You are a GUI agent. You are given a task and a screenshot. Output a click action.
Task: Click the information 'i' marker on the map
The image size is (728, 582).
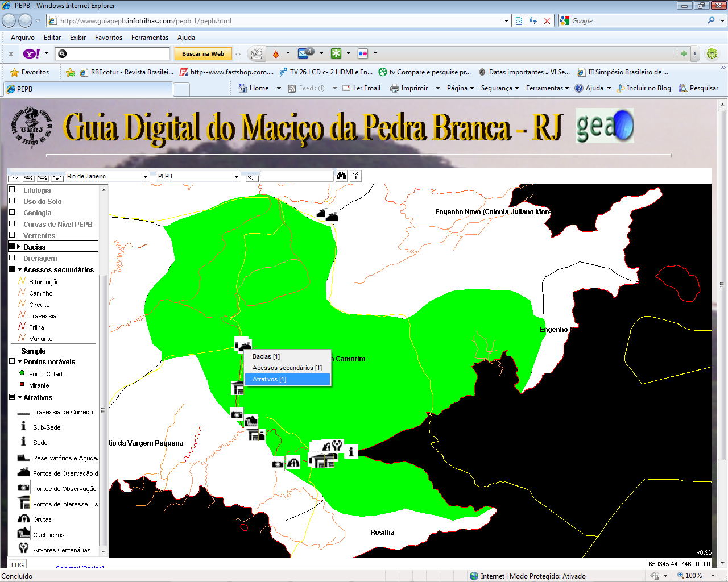coord(351,452)
